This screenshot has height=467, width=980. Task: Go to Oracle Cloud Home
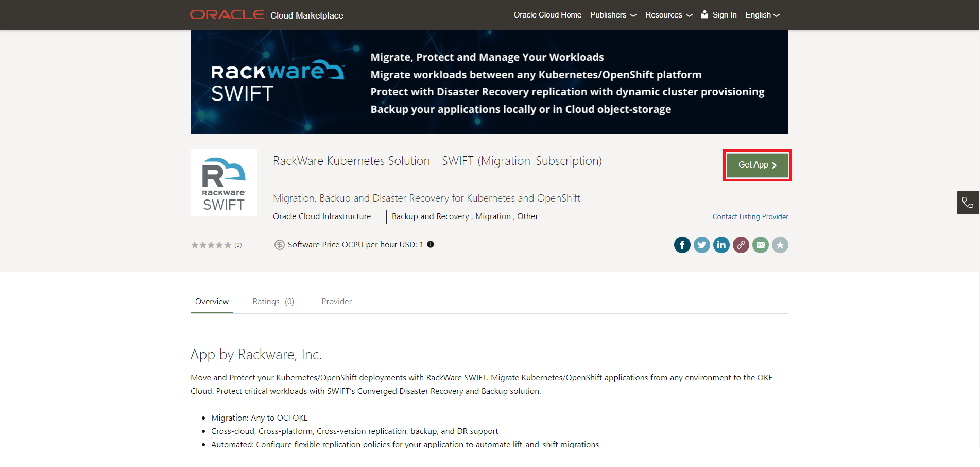coord(547,15)
